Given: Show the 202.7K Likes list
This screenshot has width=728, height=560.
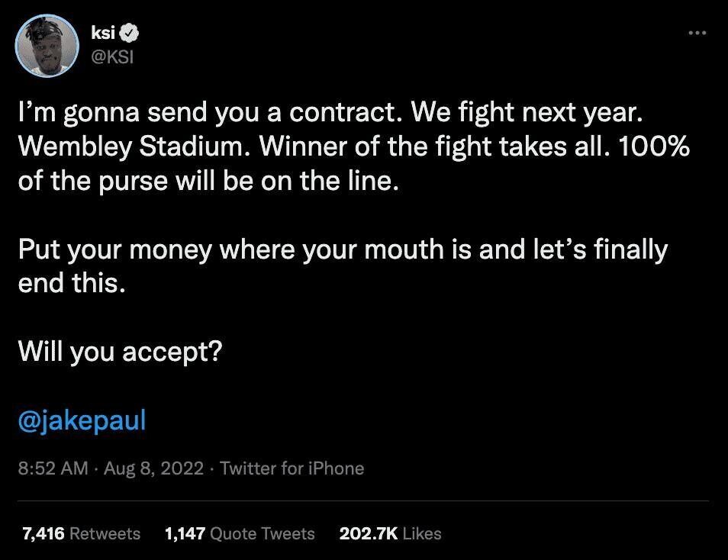Looking at the screenshot, I should coord(390,533).
